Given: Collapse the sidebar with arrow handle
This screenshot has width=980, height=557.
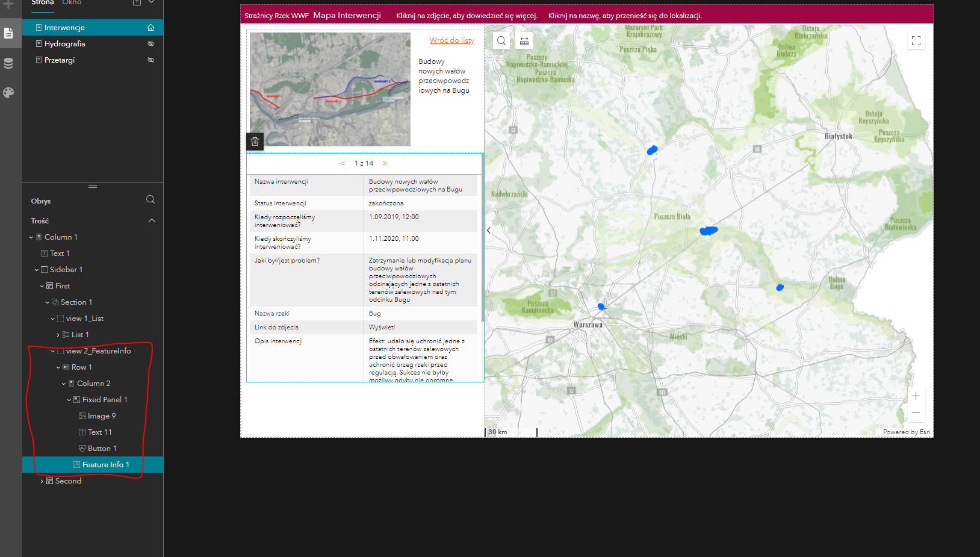Looking at the screenshot, I should 488,230.
